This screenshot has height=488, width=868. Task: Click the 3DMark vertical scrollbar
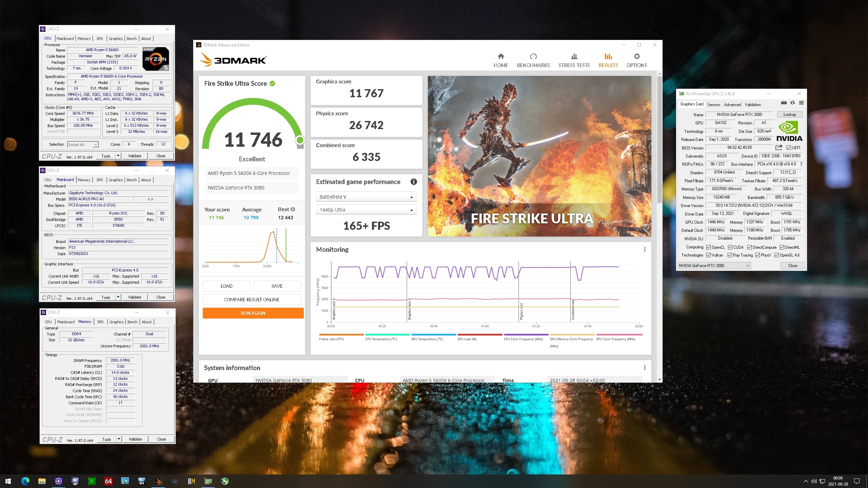(659, 139)
